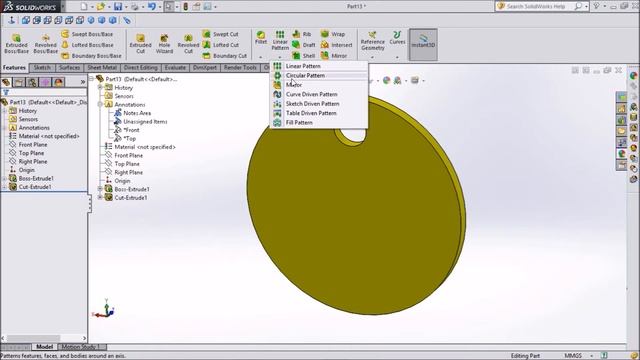Expand Cut-Extrude1 in flyout tree
The height and width of the screenshot is (360, 640).
(x=100, y=198)
